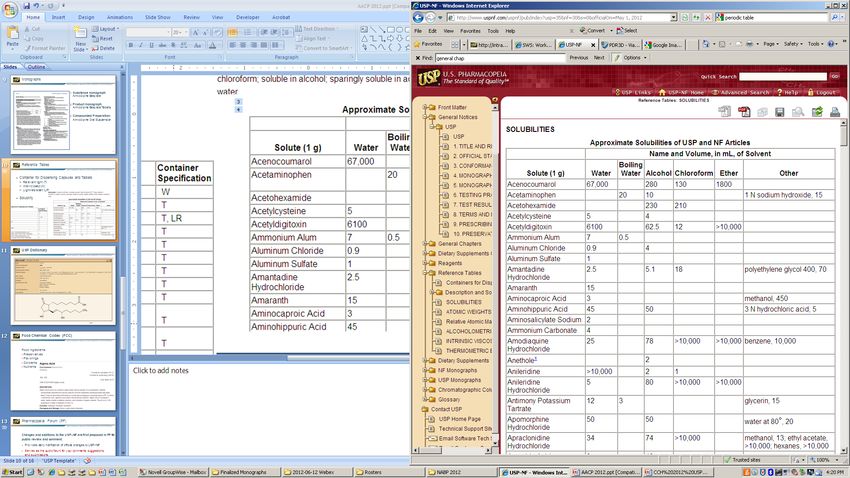The height and width of the screenshot is (478, 850).
Task: Click search magnifier for periodic table box
Action: click(835, 17)
